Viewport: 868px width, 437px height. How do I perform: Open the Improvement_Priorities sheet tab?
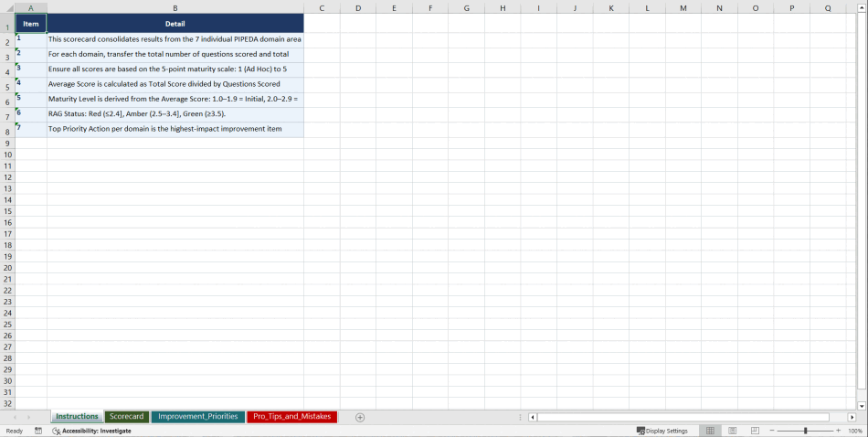pyautogui.click(x=198, y=417)
